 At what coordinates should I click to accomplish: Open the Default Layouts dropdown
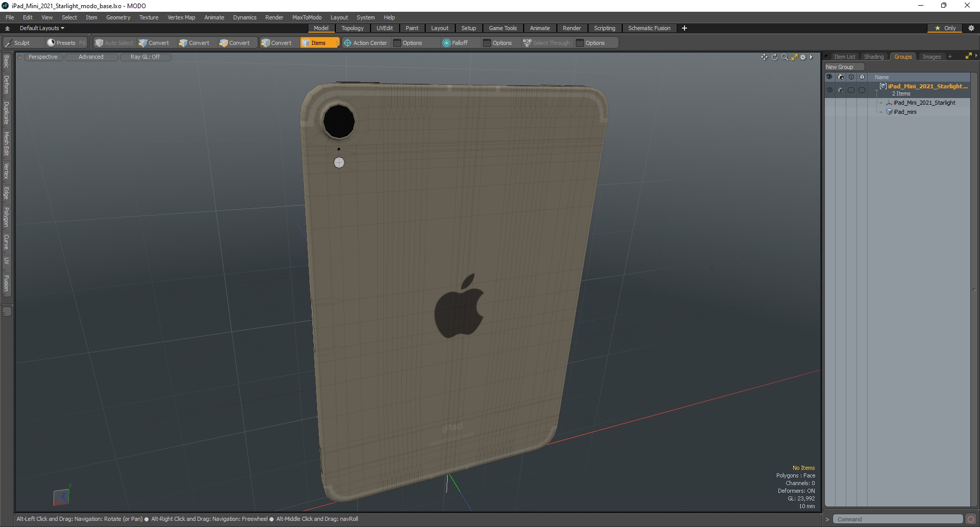pyautogui.click(x=42, y=28)
